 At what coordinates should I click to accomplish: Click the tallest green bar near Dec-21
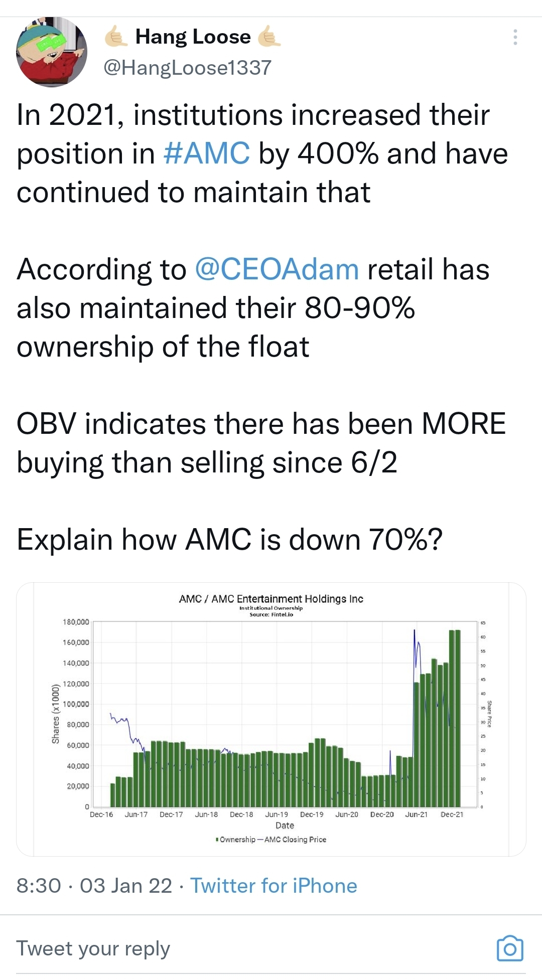[x=455, y=717]
